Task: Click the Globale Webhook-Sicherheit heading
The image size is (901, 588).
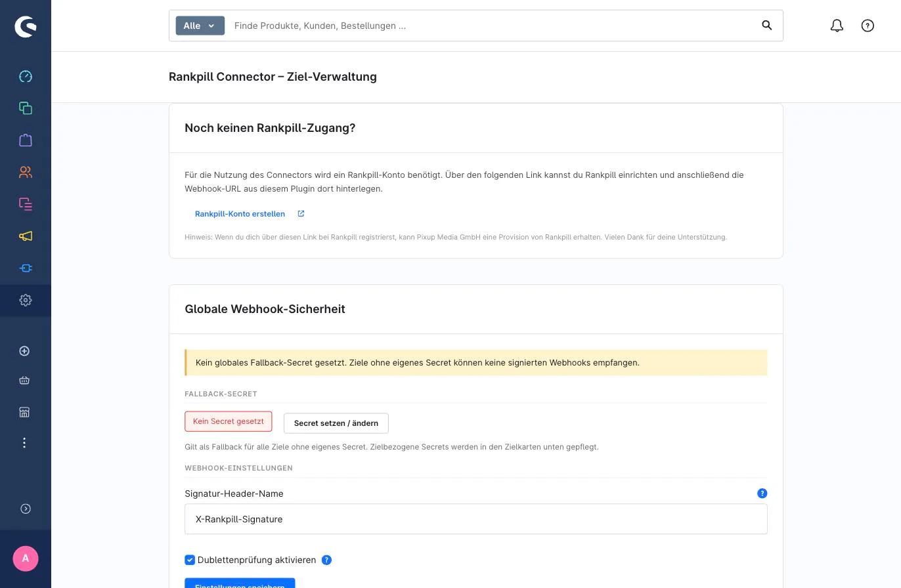Action: point(265,309)
